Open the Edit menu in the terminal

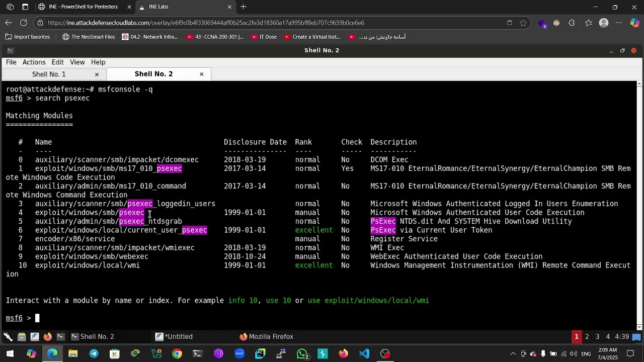point(57,62)
